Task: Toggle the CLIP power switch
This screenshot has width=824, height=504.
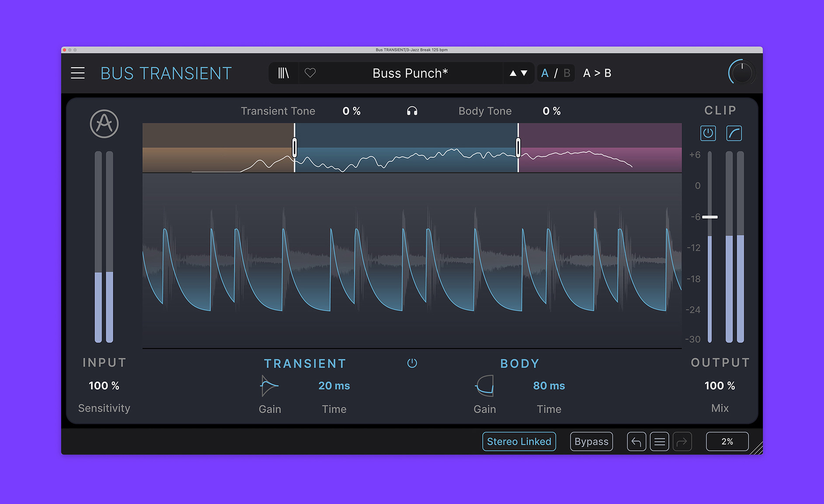Action: pyautogui.click(x=708, y=134)
